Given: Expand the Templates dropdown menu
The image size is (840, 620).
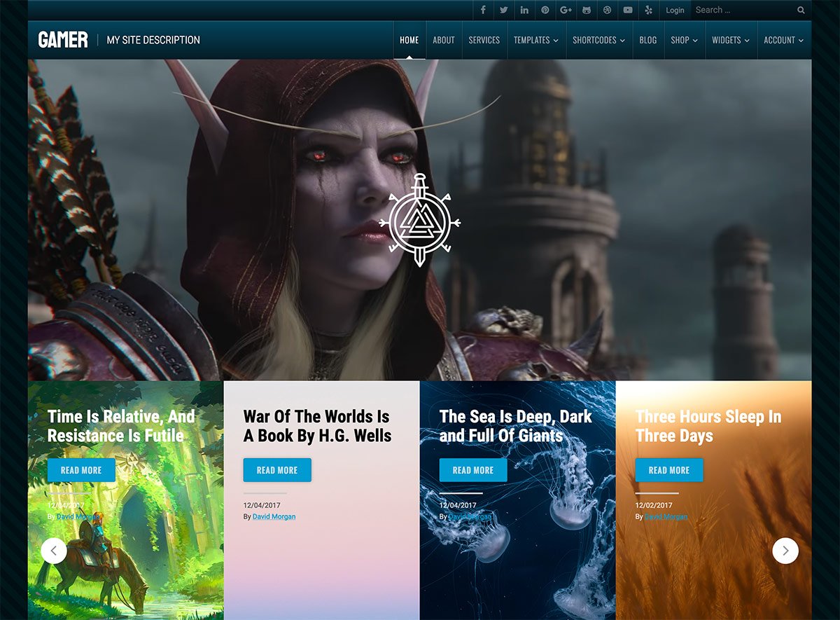Looking at the screenshot, I should pos(536,40).
